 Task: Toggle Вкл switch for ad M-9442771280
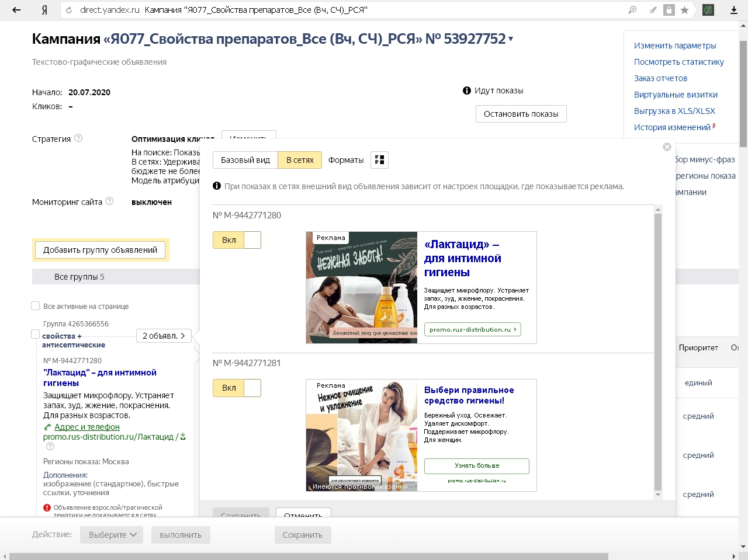point(237,240)
